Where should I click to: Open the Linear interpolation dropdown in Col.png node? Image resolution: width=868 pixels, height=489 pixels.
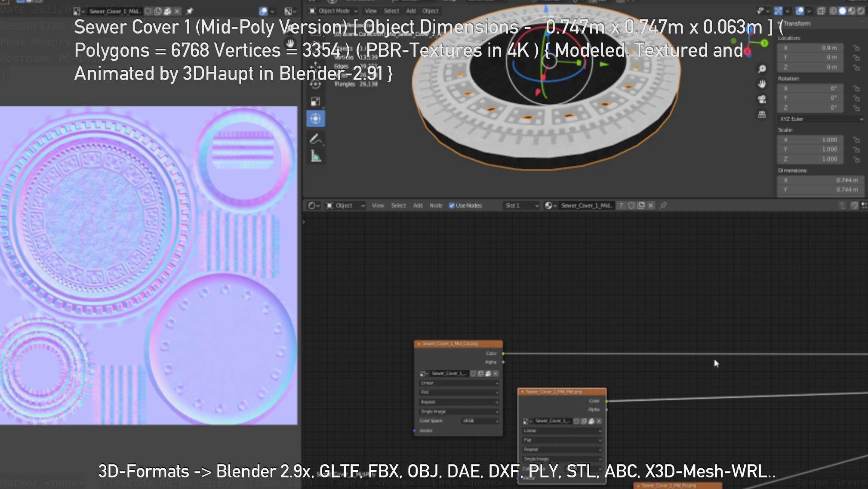tap(459, 383)
